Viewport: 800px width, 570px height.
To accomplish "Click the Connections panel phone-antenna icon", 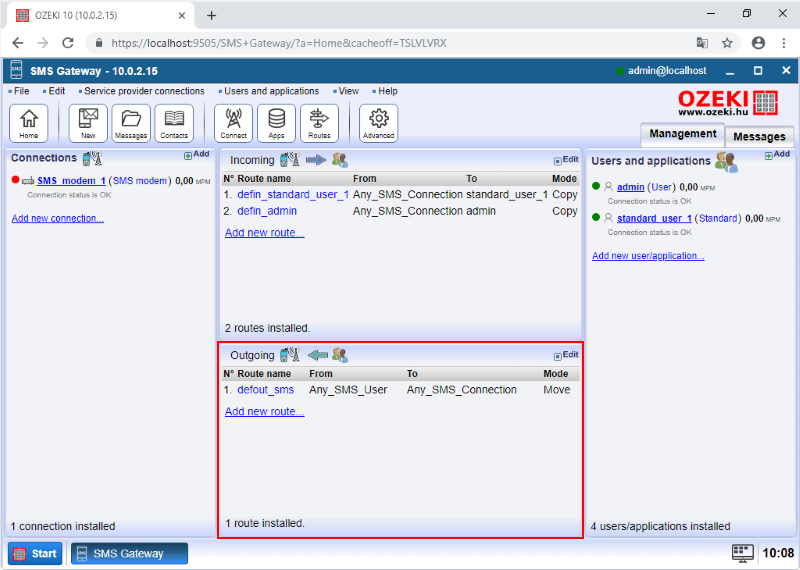I will 92,158.
